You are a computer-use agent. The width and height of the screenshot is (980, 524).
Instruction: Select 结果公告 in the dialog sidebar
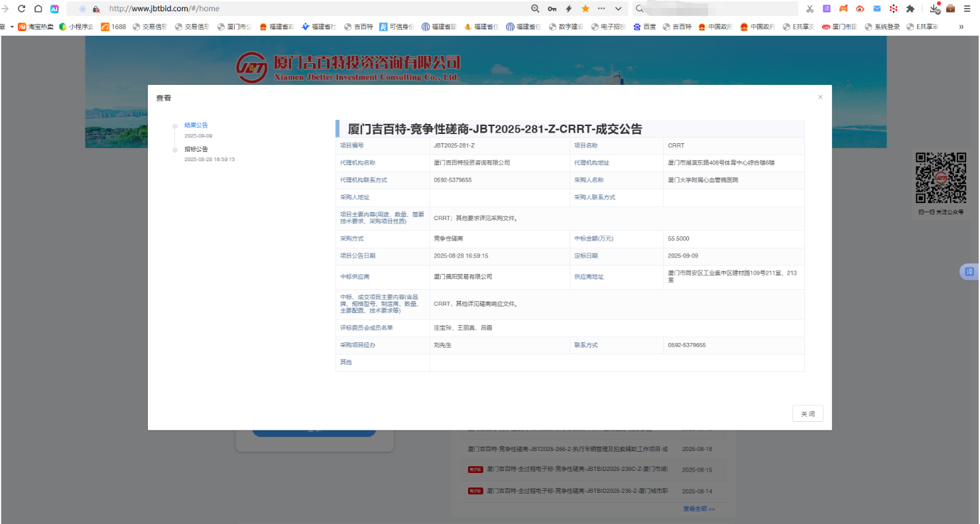196,125
